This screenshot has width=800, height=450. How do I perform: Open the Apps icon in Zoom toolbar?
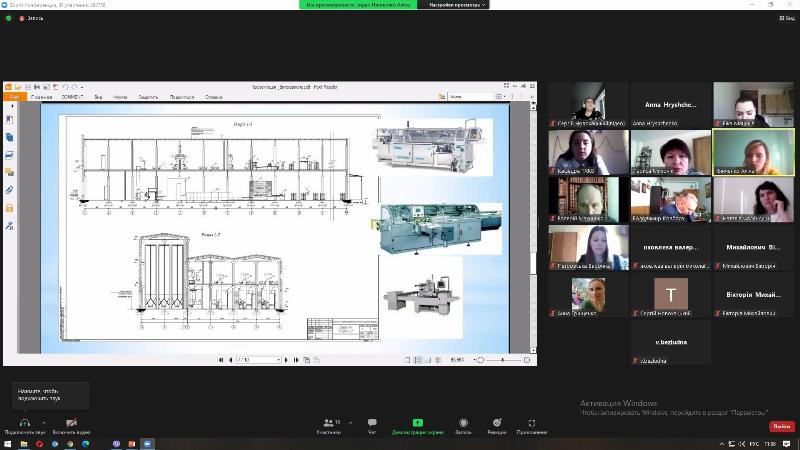[x=532, y=423]
